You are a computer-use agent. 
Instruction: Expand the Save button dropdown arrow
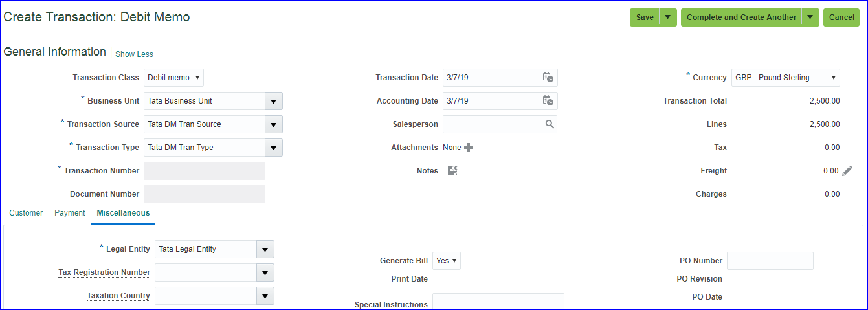pyautogui.click(x=668, y=17)
